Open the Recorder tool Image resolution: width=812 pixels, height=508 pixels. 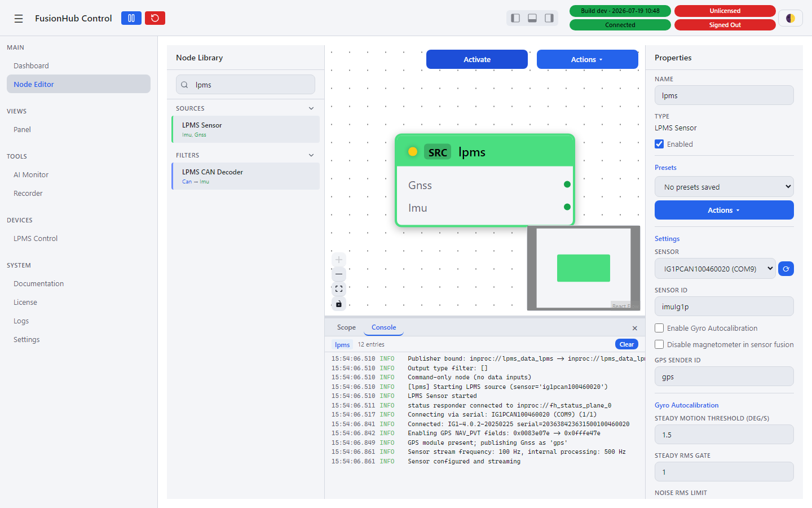coord(78,193)
